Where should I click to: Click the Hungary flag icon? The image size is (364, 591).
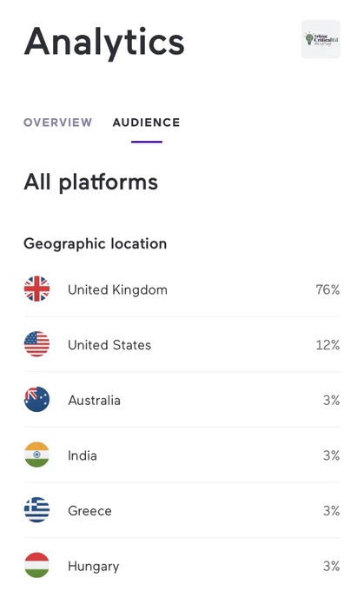[x=37, y=566]
